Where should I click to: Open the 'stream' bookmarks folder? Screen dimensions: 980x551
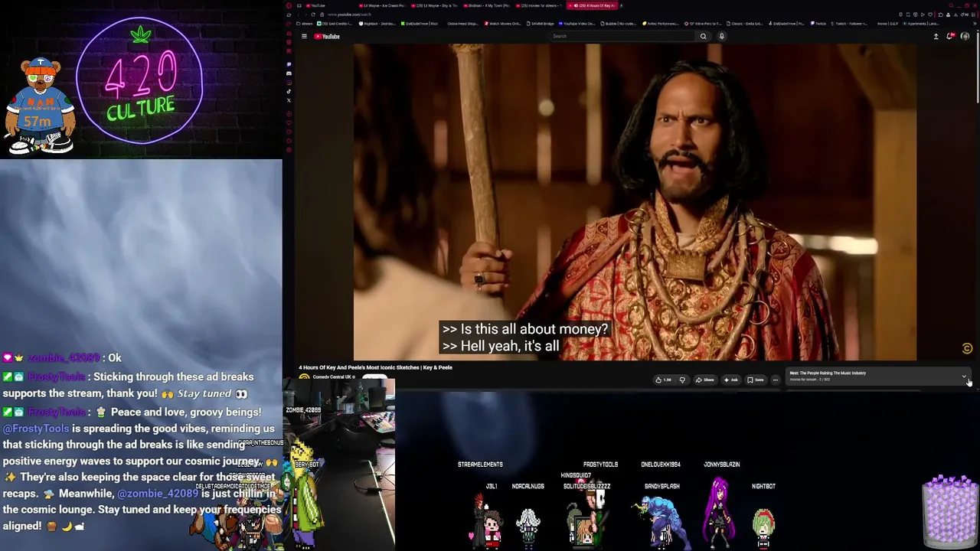pos(305,24)
